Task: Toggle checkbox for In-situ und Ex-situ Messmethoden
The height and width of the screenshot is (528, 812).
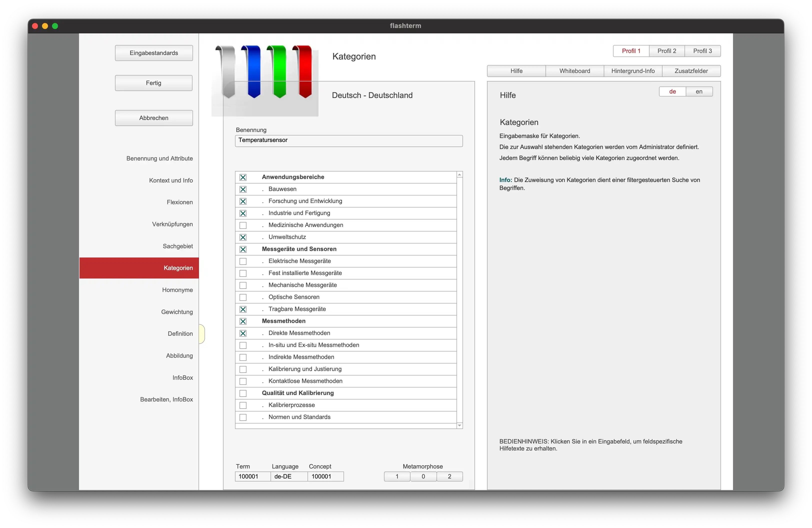Action: 243,344
